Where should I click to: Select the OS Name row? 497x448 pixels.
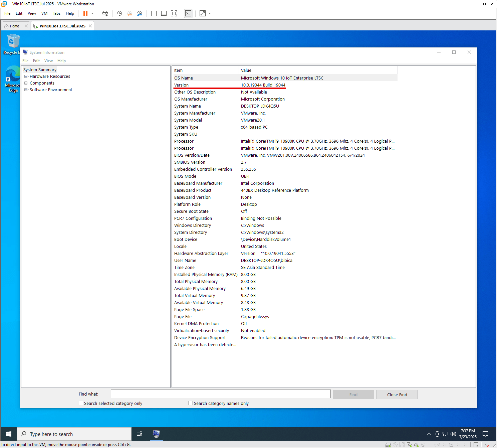[285, 78]
